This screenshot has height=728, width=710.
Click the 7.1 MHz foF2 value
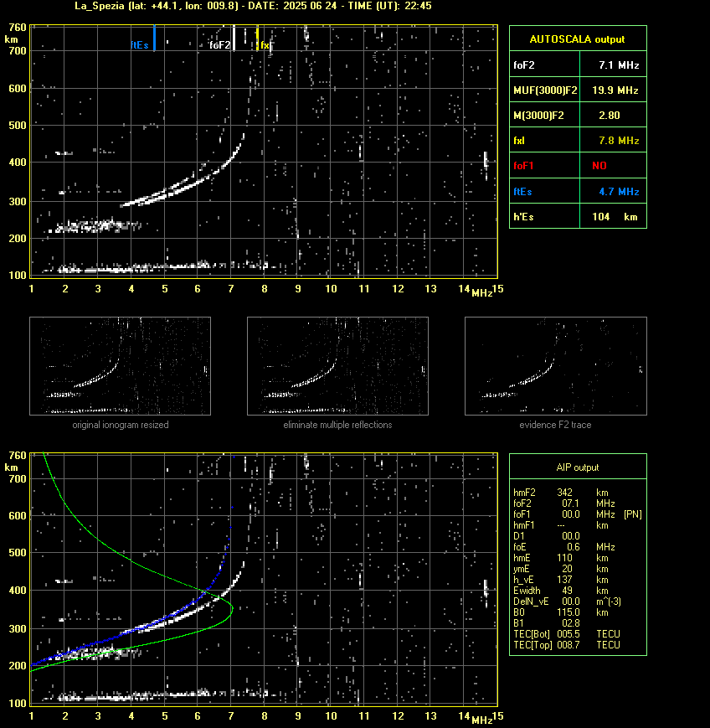pyautogui.click(x=619, y=65)
